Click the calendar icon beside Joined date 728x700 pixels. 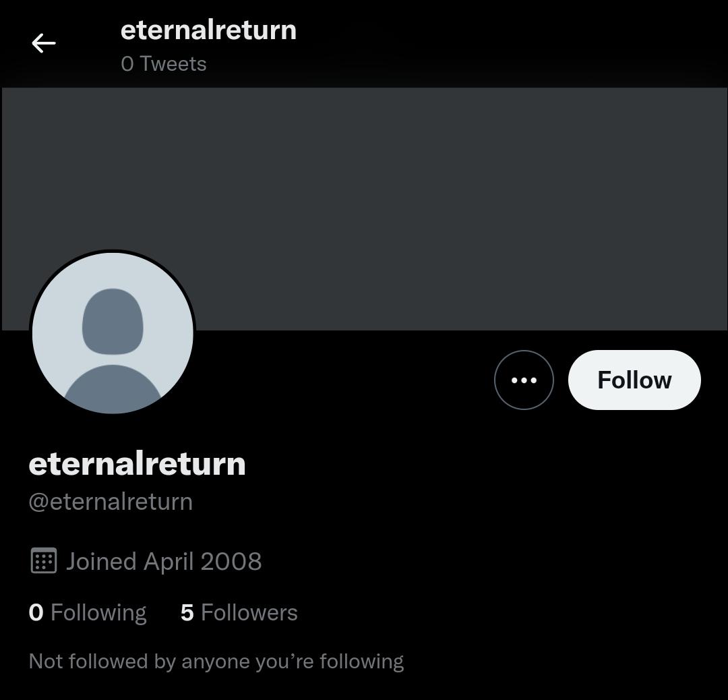pyautogui.click(x=44, y=560)
